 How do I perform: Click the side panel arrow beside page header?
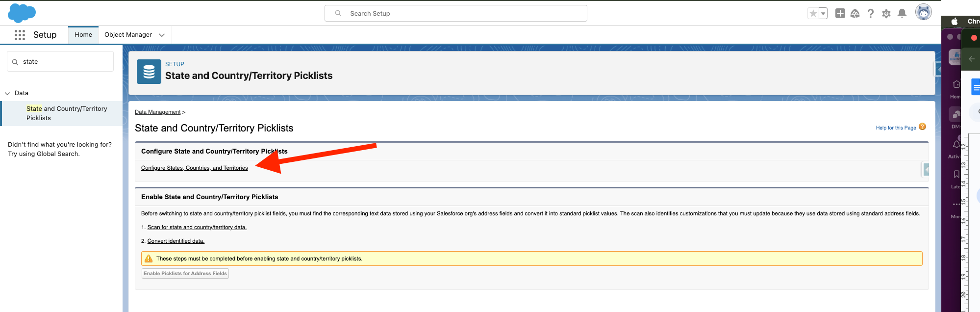937,69
